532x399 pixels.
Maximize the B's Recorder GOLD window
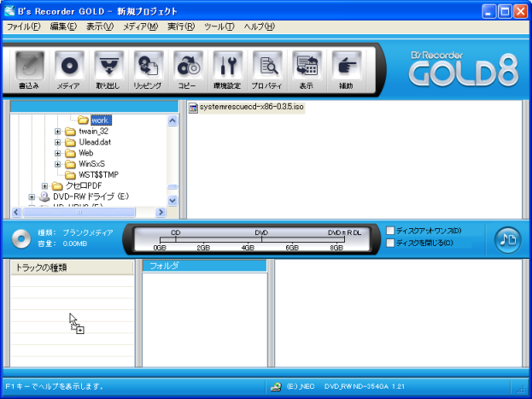tap(505, 12)
